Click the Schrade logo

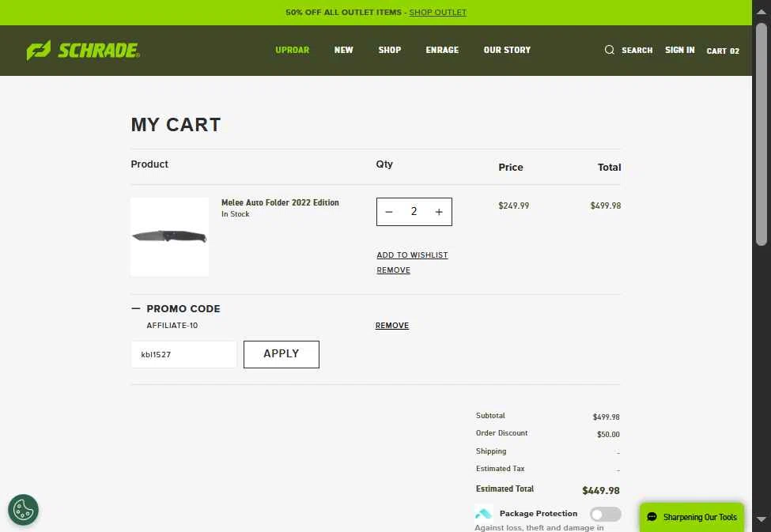click(83, 50)
